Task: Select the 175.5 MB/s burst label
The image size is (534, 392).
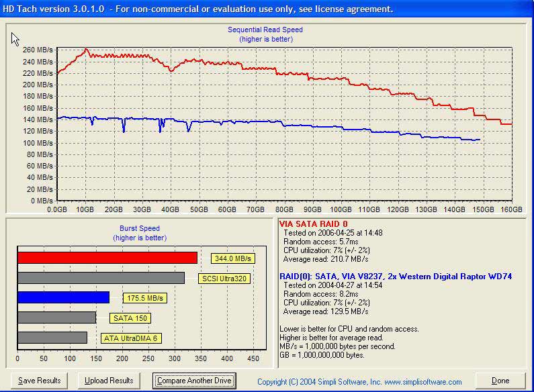Action: coord(144,298)
